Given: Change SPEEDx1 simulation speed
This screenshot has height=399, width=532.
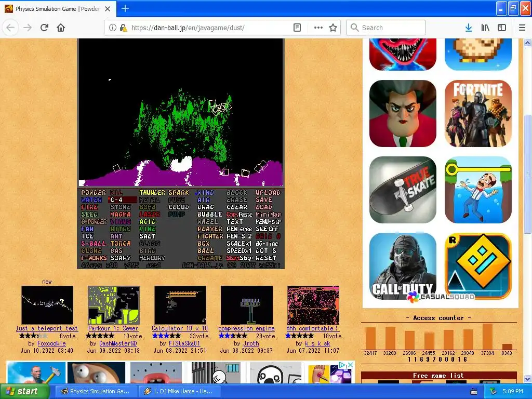Looking at the screenshot, I should (239, 251).
